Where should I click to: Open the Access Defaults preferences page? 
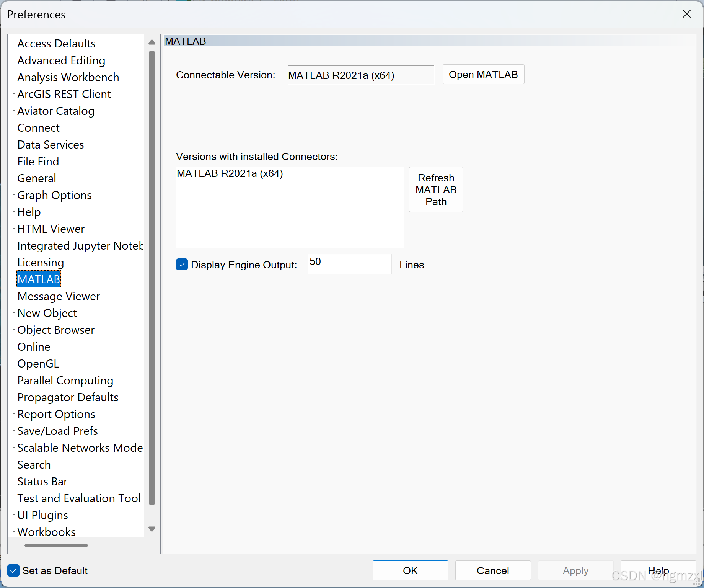click(x=56, y=44)
